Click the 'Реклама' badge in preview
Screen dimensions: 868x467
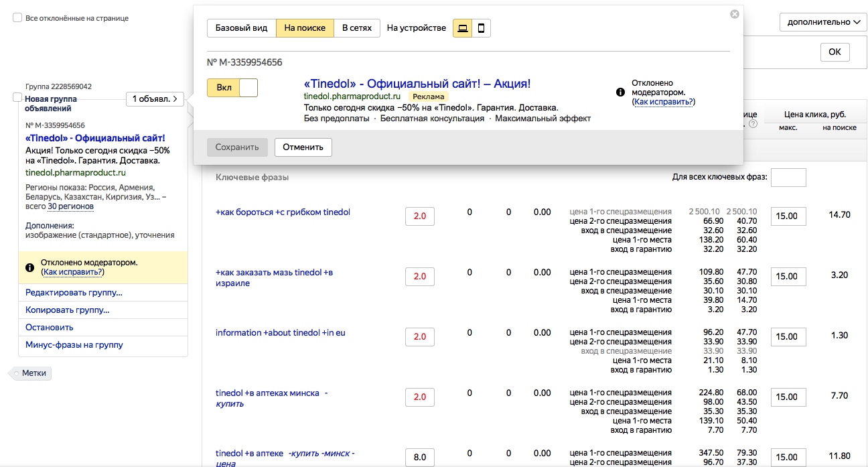[x=429, y=96]
